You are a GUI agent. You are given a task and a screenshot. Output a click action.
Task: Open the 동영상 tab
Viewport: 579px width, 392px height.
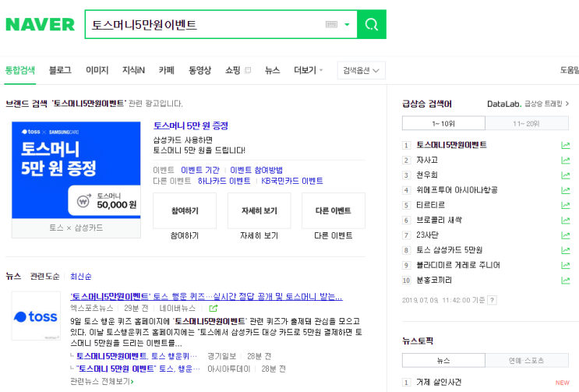199,70
